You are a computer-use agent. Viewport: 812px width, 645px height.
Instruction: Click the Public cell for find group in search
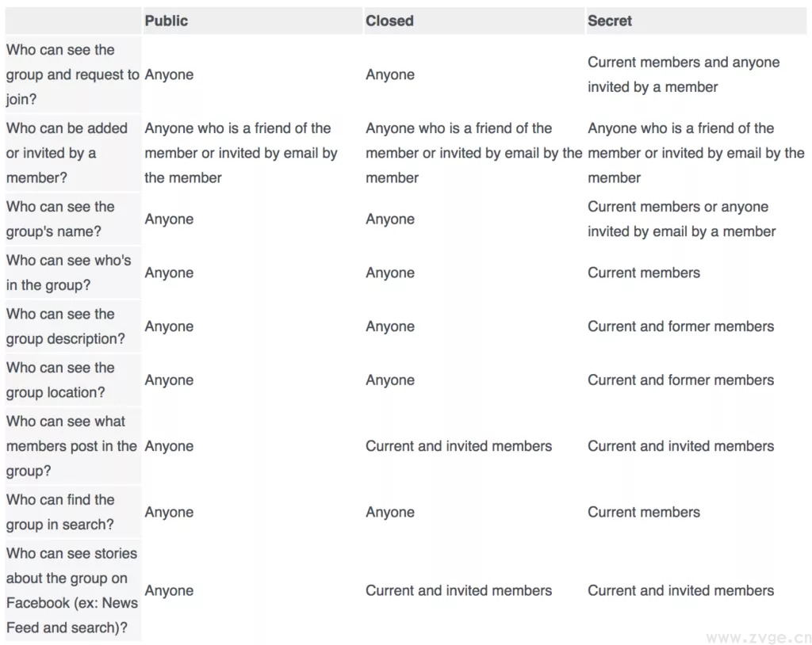[x=169, y=512]
